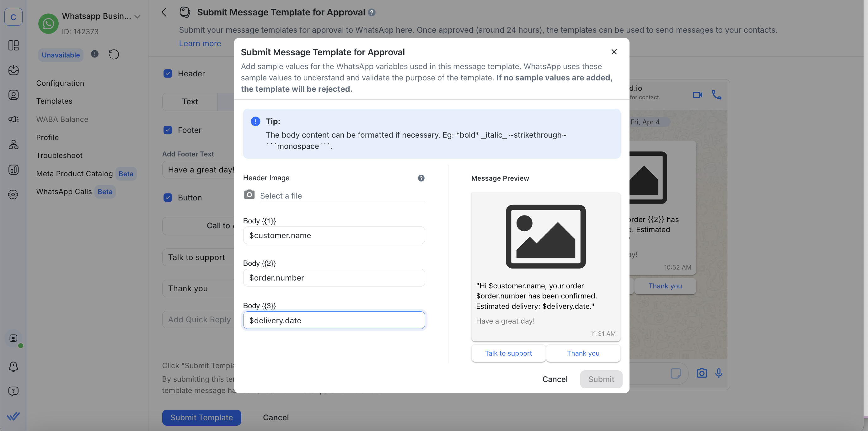
Task: Open Settings gear in the left sidebar
Action: point(13,194)
